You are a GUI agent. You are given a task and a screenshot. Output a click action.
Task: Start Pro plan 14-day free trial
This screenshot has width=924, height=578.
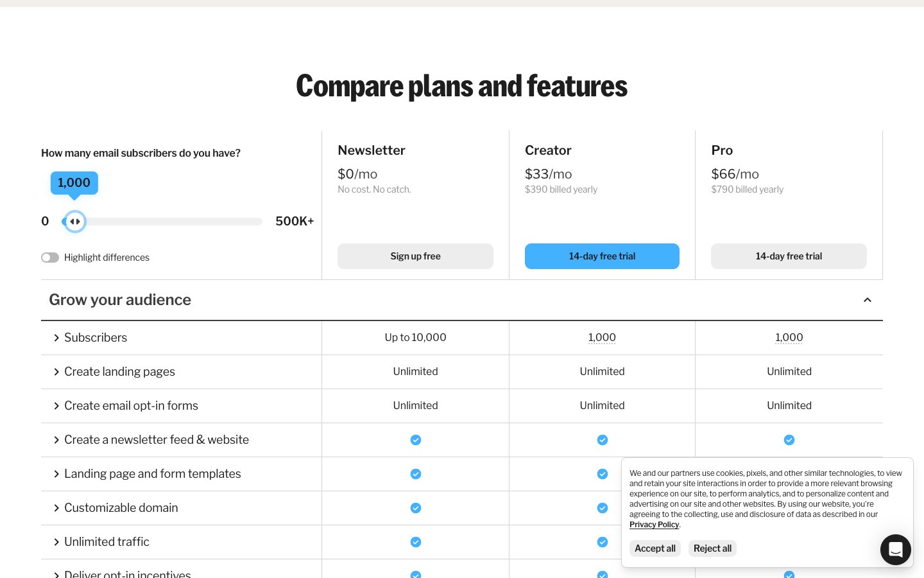(789, 256)
